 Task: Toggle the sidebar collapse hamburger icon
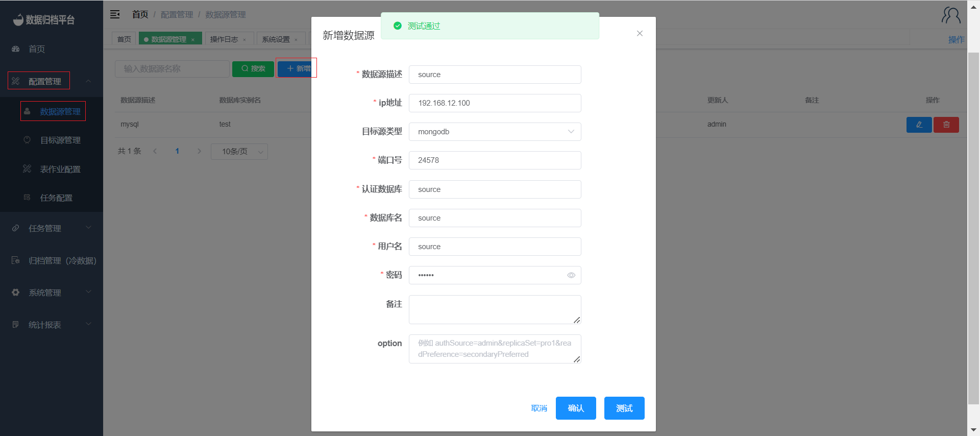[115, 14]
